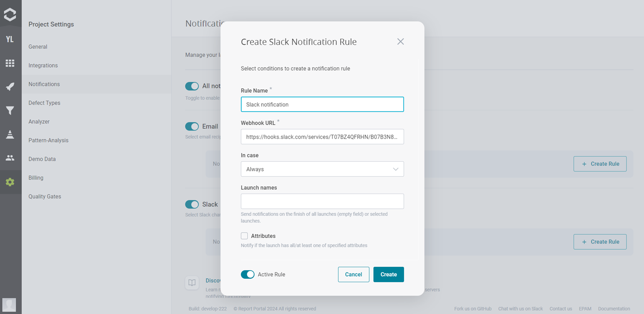
Task: Check the Attributes checkbox
Action: point(244,236)
